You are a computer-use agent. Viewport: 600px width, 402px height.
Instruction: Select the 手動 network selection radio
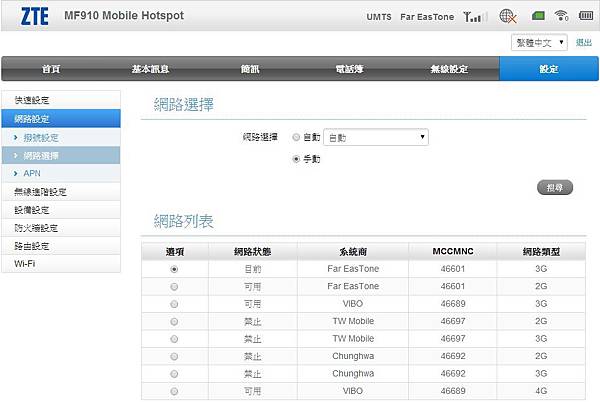click(x=296, y=159)
